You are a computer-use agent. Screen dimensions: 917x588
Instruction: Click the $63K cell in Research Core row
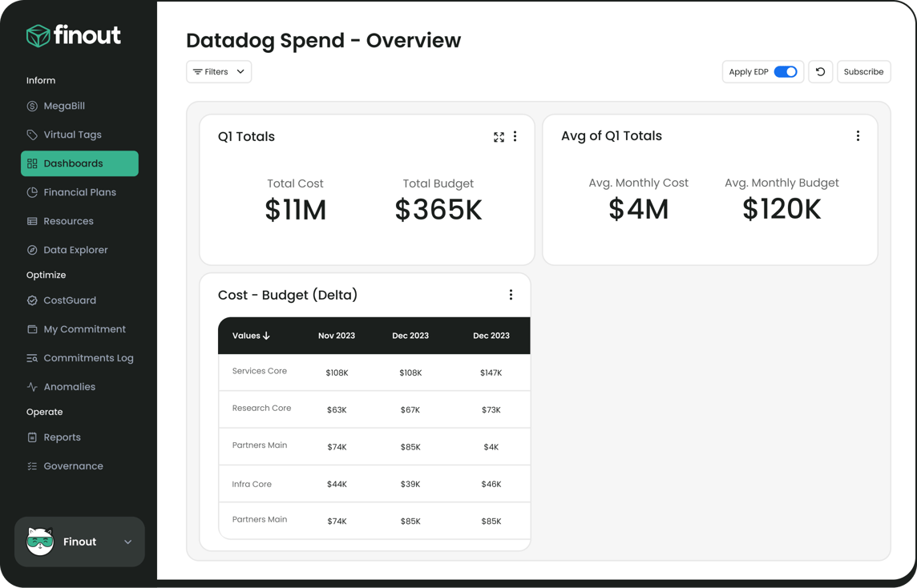click(x=337, y=409)
